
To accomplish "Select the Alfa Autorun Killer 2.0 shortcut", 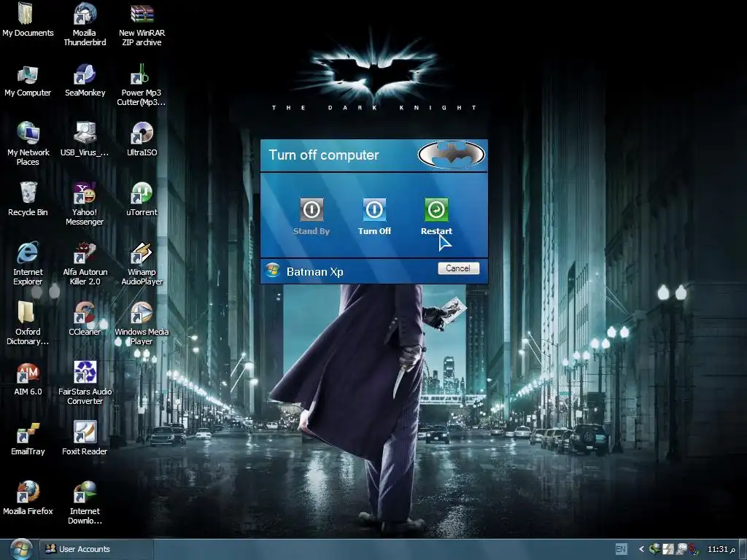I will click(85, 263).
